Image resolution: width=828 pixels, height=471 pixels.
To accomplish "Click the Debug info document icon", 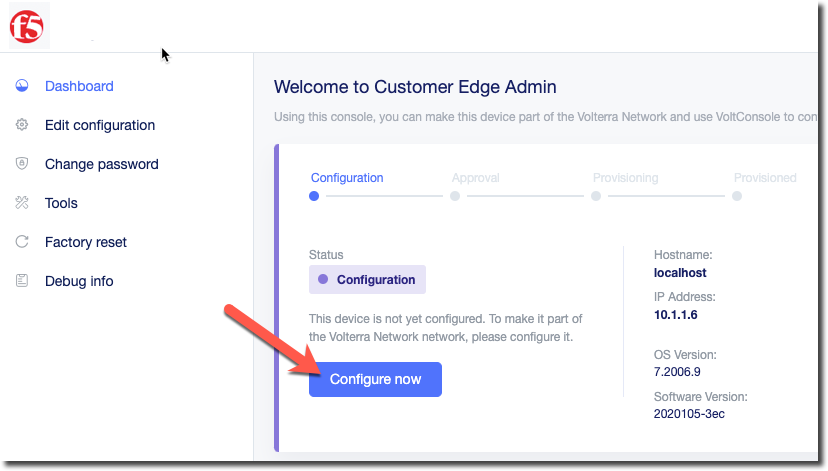I will click(22, 281).
